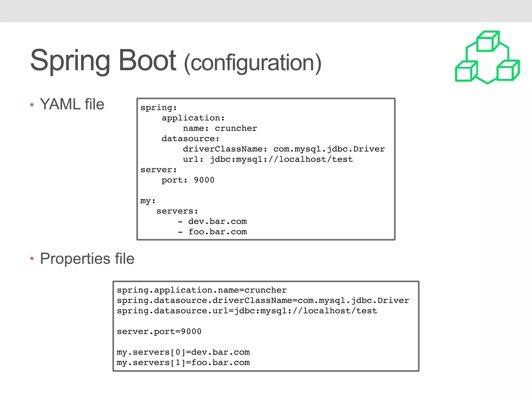Click 'spring.datasource.url=jdbc:mysql://localhost/test' property line
The height and width of the screenshot is (399, 532).
(247, 311)
